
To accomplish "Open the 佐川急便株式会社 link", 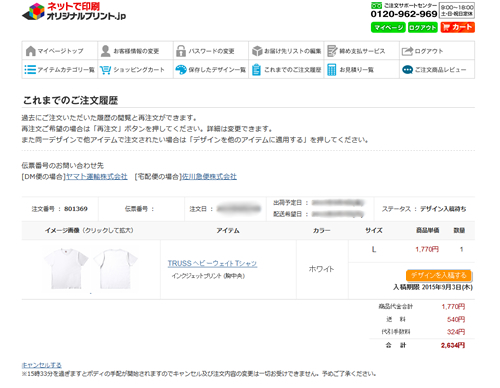I will point(209,176).
